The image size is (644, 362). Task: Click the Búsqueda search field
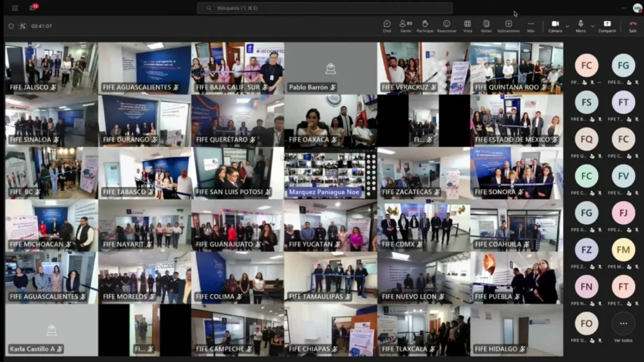(325, 8)
